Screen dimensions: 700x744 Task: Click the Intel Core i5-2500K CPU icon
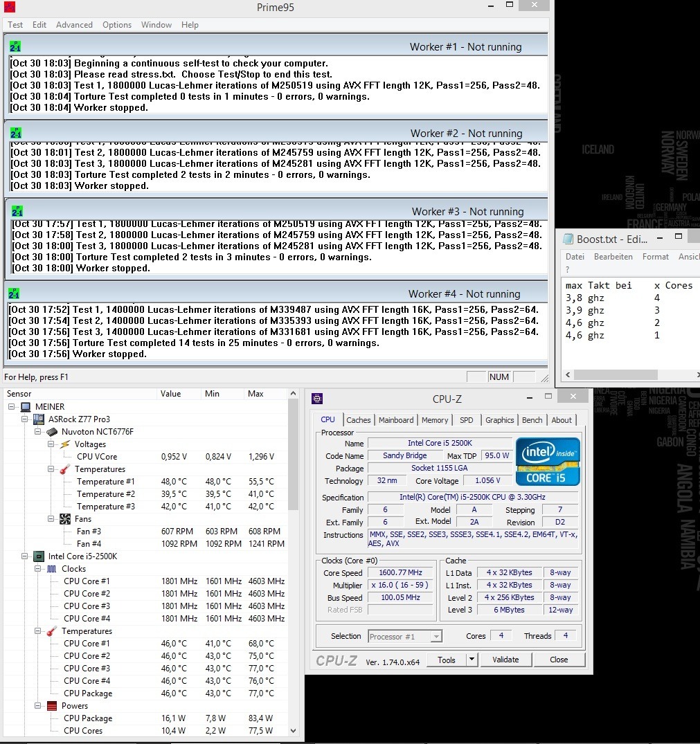[39, 556]
